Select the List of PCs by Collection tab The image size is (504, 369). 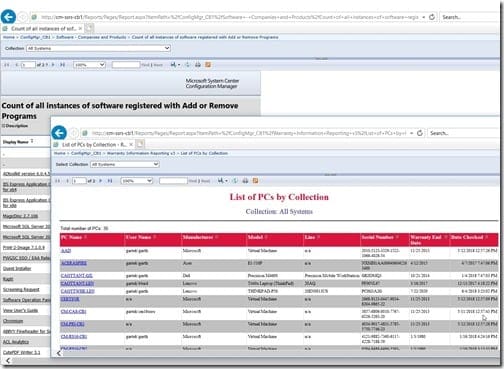click(x=94, y=144)
